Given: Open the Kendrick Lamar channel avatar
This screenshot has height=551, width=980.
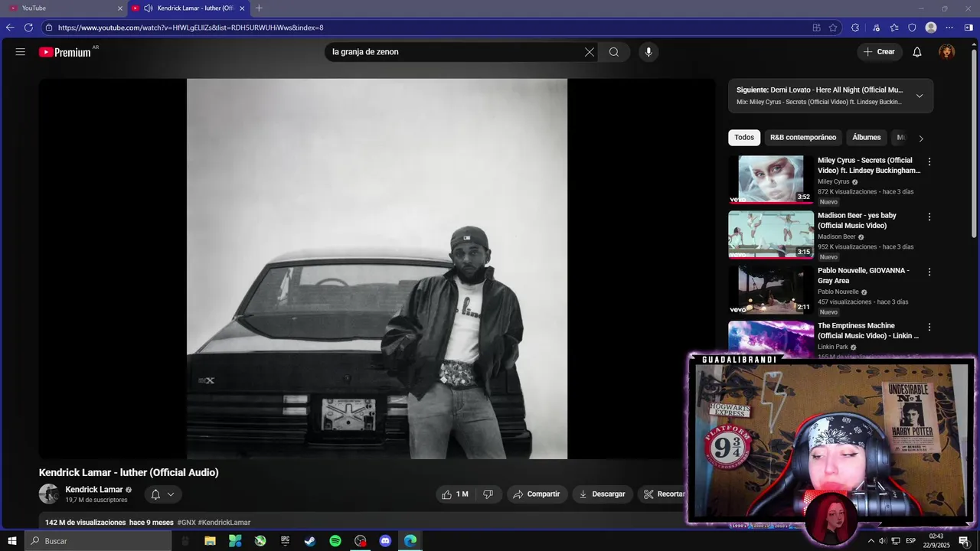Looking at the screenshot, I should 49,494.
